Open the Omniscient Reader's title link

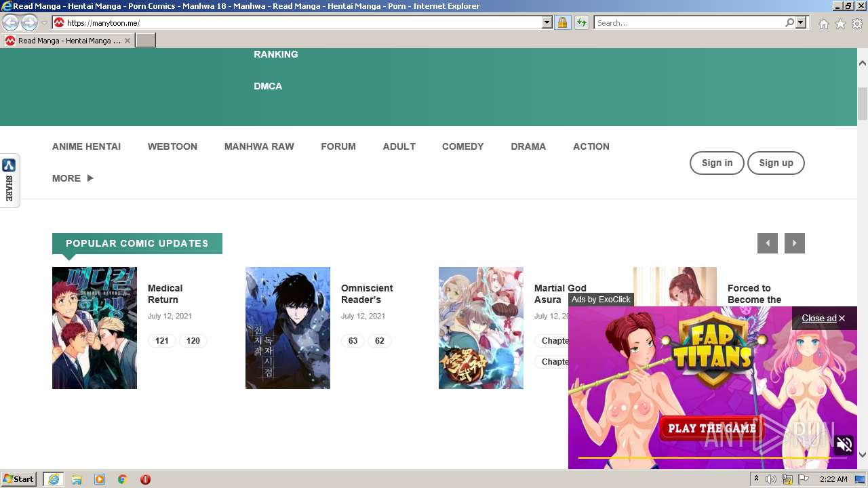point(367,293)
